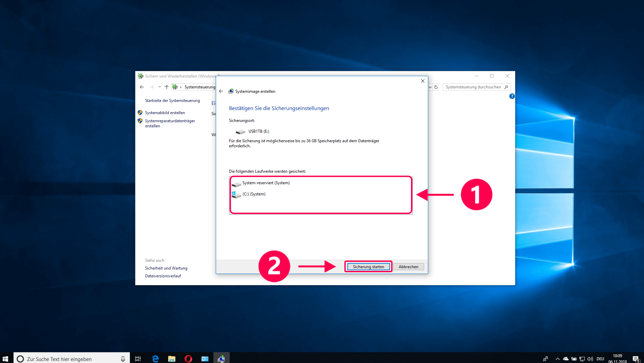
Task: Cancel the backup with Abbrechen
Action: tap(408, 267)
